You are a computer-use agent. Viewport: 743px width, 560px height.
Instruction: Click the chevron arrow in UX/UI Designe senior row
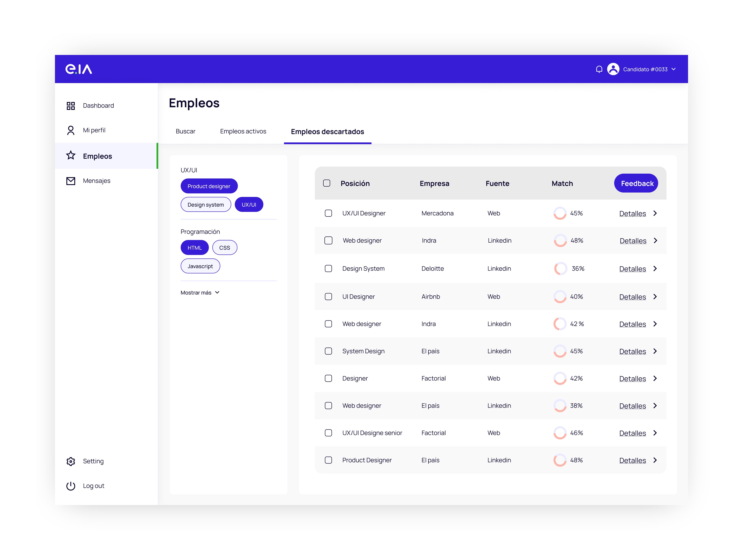click(655, 433)
